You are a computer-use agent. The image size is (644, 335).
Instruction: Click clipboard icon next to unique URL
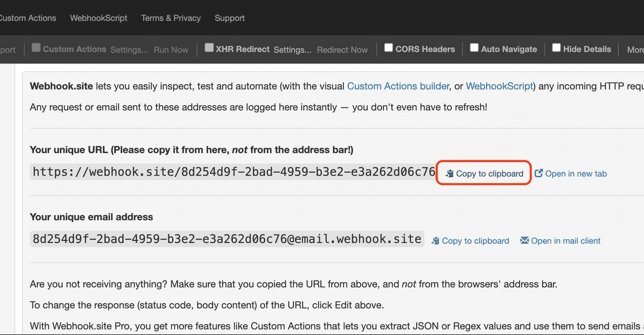coord(450,174)
